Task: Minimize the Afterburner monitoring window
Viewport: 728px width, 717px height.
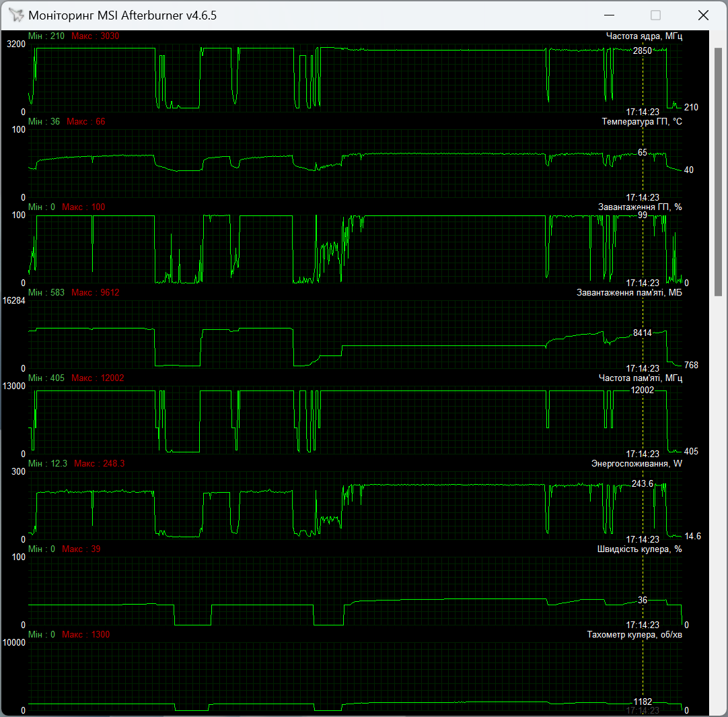Action: (x=609, y=15)
